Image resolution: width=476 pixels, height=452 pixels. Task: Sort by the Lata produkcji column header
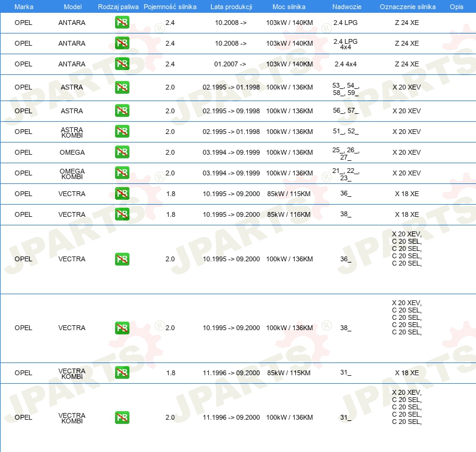coord(231,6)
